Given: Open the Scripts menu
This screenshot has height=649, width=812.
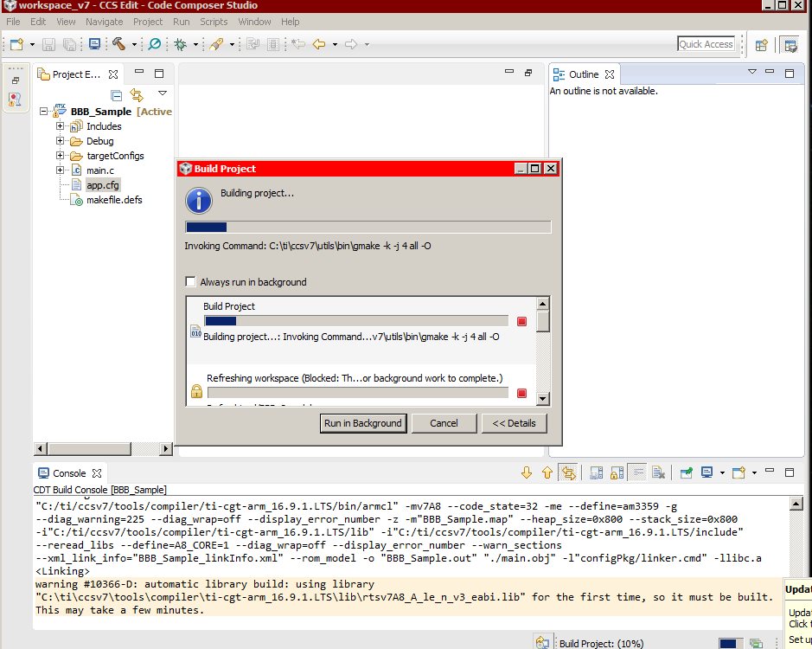Looking at the screenshot, I should tap(214, 22).
